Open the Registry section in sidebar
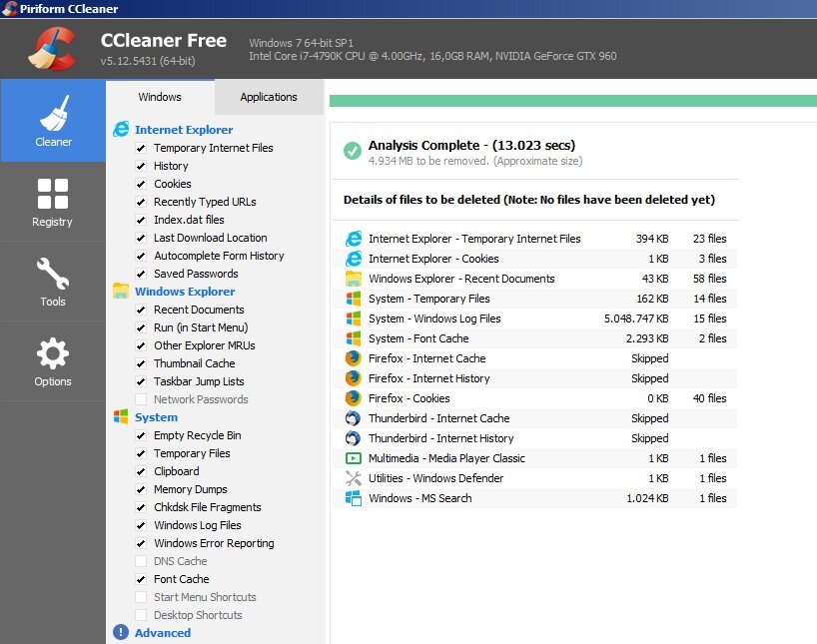Viewport: 817px width, 644px height. (52, 202)
